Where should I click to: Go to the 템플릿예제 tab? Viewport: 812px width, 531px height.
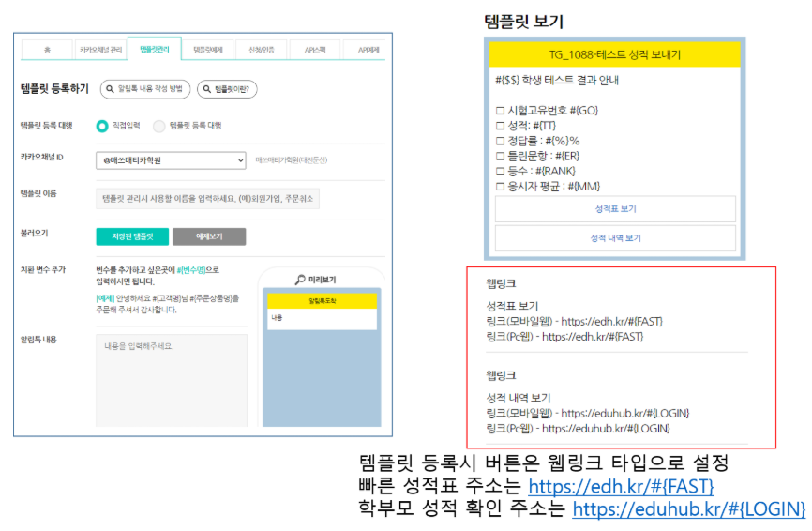point(210,48)
